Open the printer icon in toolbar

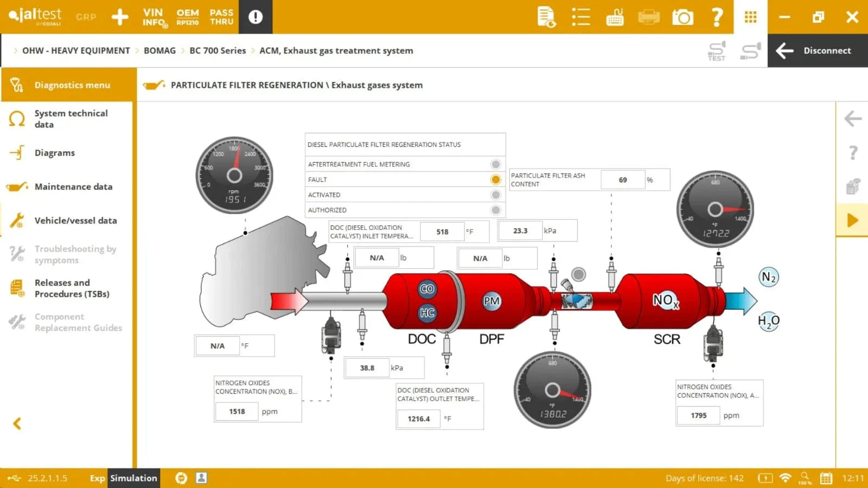(x=649, y=17)
